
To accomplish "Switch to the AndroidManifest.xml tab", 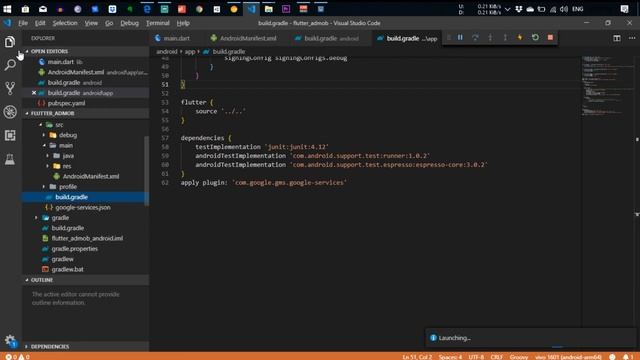I will pyautogui.click(x=248, y=38).
